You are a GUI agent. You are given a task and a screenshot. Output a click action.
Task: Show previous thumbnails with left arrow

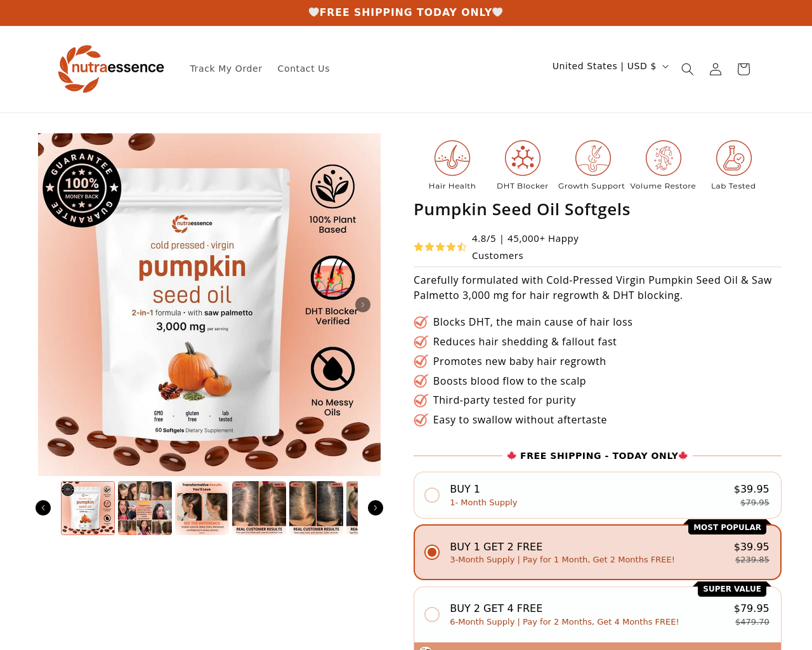pos(43,508)
